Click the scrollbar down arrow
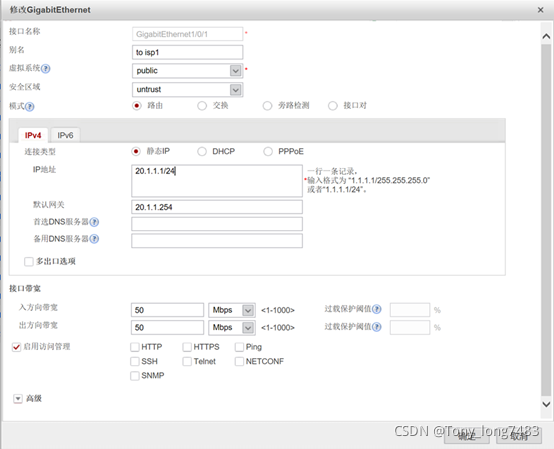 pos(546,404)
